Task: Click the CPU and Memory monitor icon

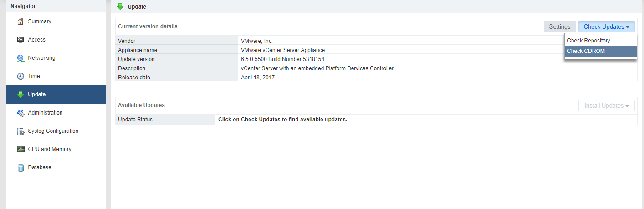Action: pos(20,149)
